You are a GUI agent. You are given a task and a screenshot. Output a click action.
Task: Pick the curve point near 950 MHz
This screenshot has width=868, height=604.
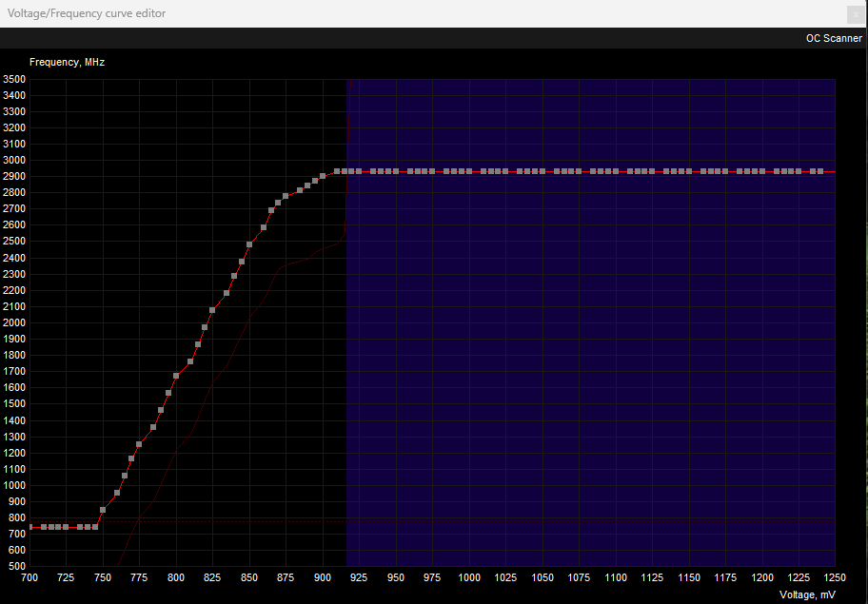point(117,493)
